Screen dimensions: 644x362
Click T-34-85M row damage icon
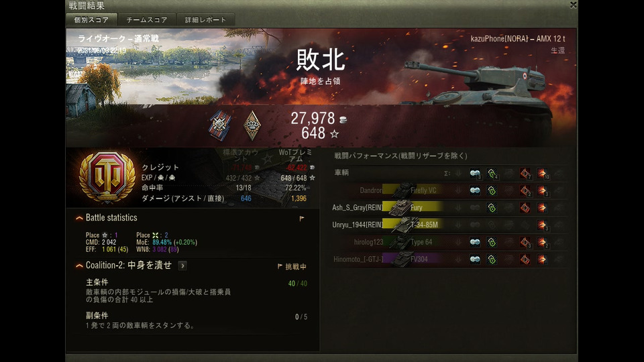tap(542, 225)
